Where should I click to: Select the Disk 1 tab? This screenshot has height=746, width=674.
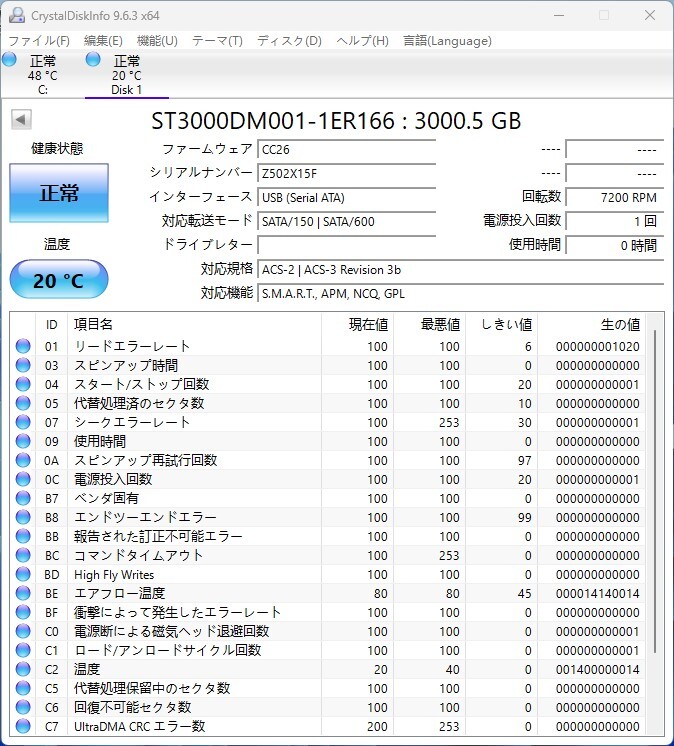click(x=127, y=75)
